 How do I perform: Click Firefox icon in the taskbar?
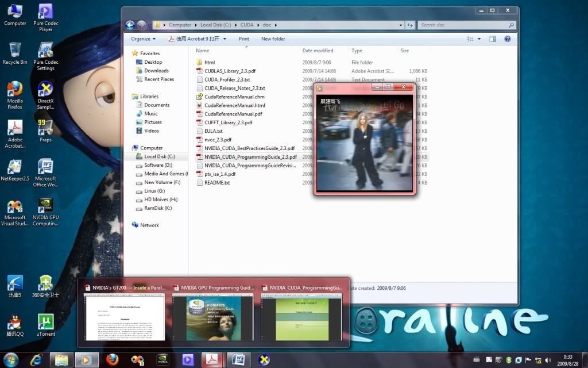[x=112, y=360]
